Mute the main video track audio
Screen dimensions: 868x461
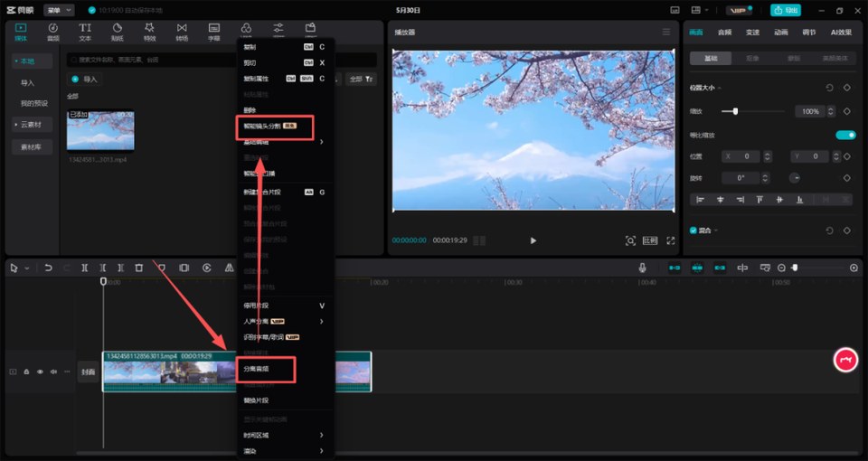click(x=53, y=372)
